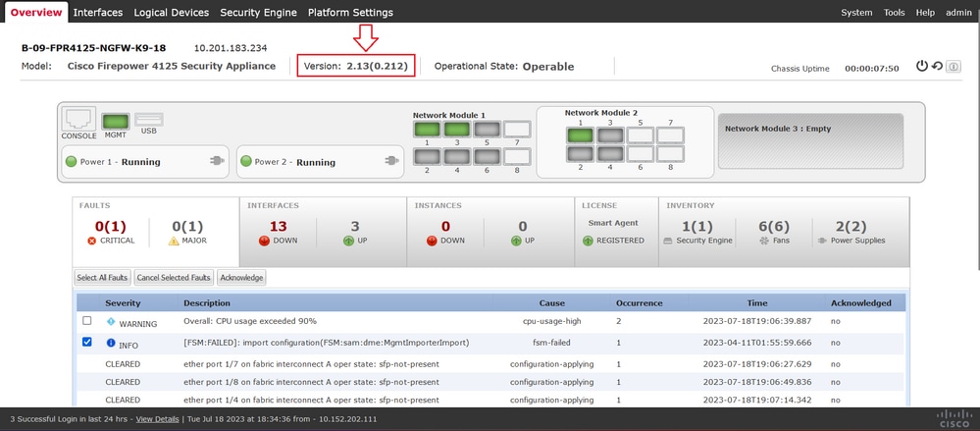This screenshot has height=431, width=980.
Task: Open the INTERFACES summary panel
Action: (323, 232)
